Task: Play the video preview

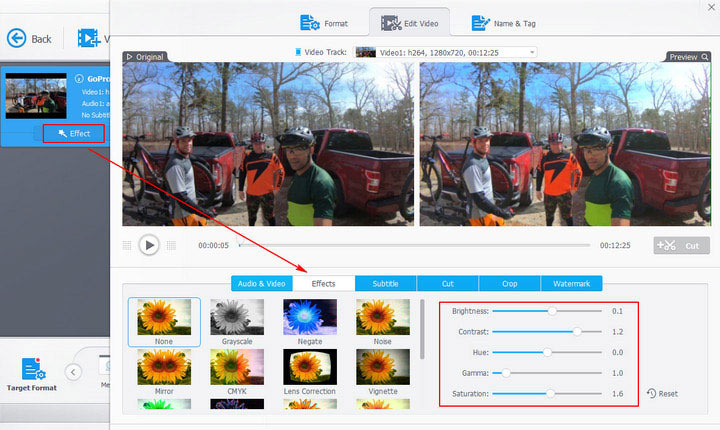Action: [149, 245]
